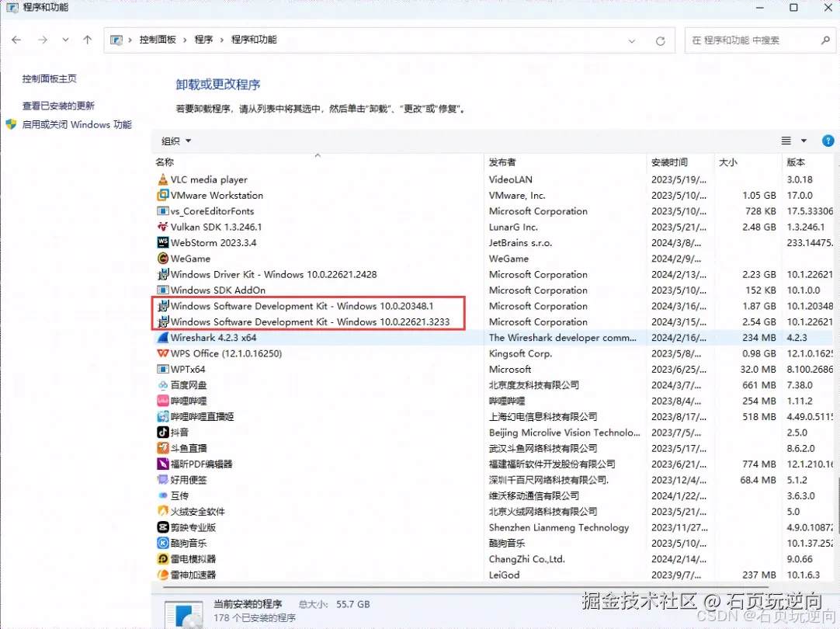
Task: Click the 火绒安全软件 icon
Action: pos(163,511)
